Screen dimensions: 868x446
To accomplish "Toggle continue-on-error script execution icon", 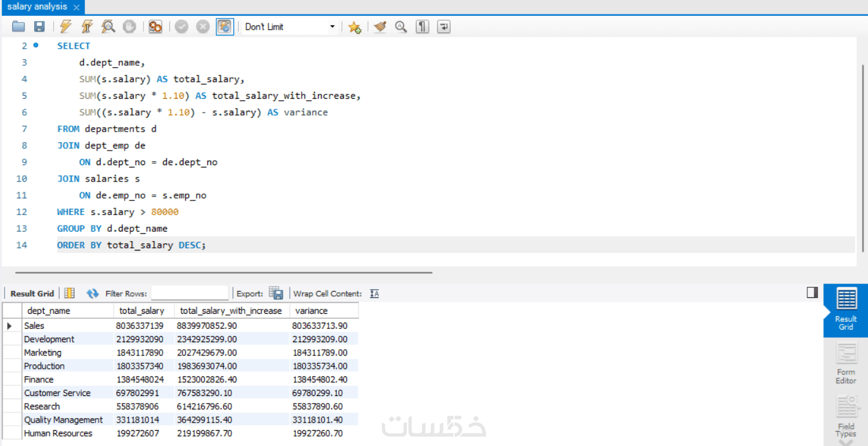I will click(156, 27).
